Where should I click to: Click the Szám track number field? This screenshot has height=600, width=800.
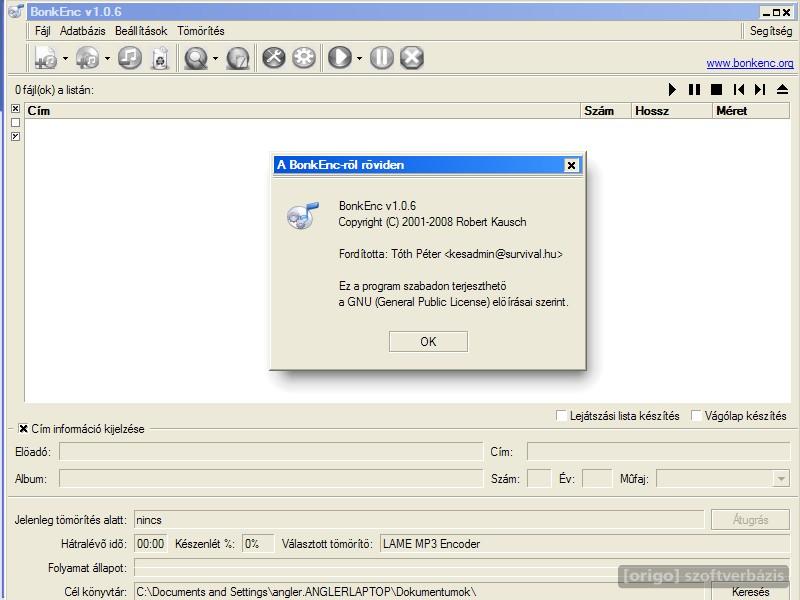tap(539, 479)
